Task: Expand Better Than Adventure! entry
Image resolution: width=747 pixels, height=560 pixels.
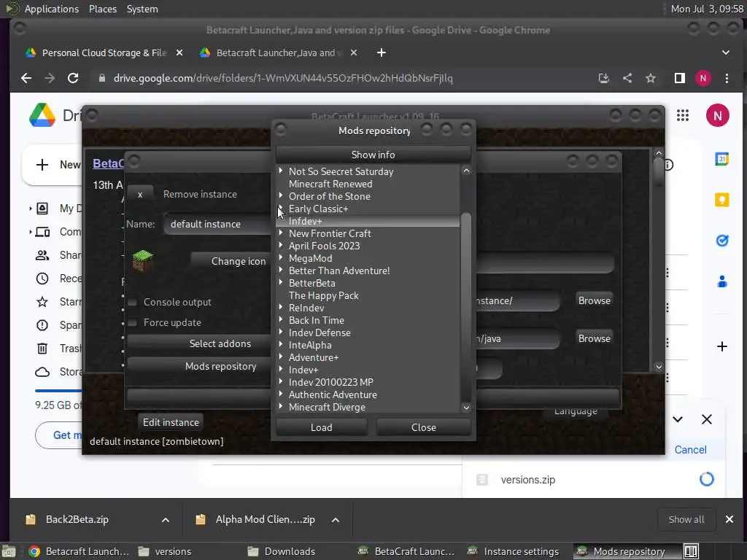Action: pyautogui.click(x=281, y=270)
